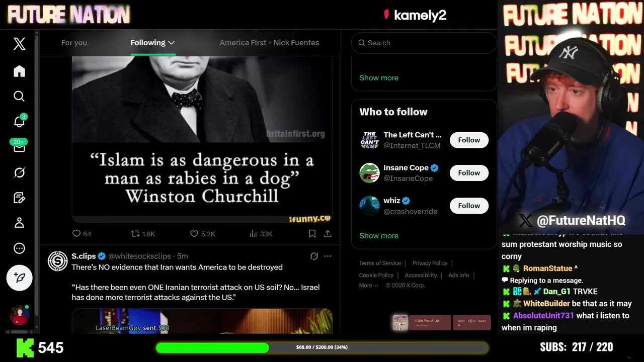Click AbsoluteUnit731 username in chat

[543, 316]
